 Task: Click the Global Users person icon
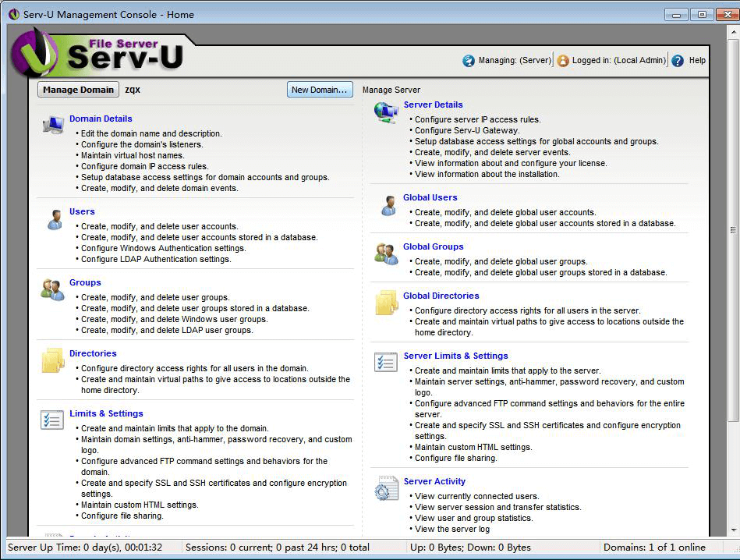pyautogui.click(x=389, y=205)
